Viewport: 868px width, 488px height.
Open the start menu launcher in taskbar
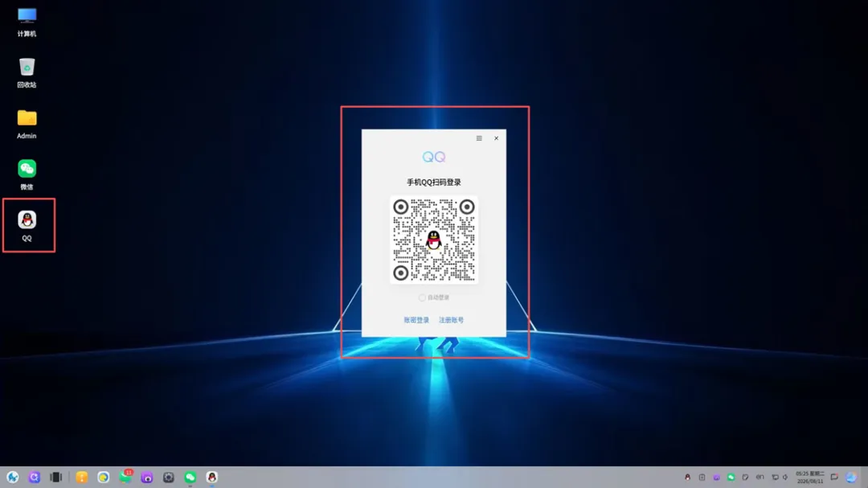(x=12, y=477)
